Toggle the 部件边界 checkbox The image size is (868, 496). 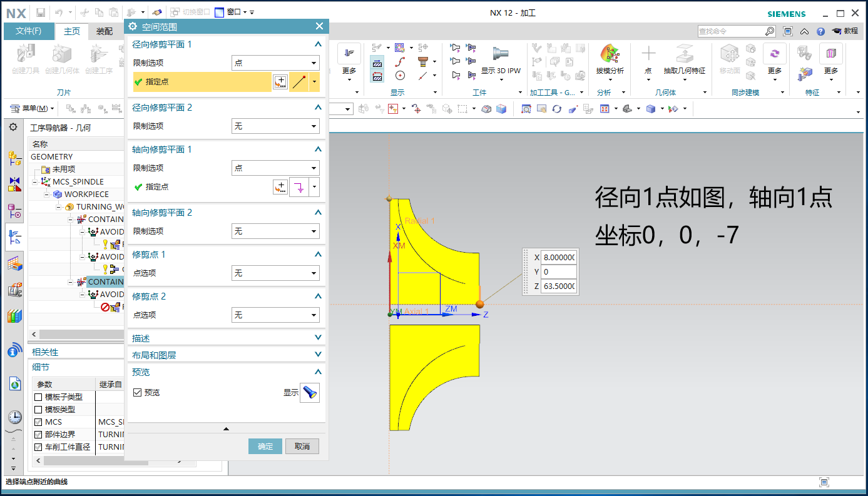(38, 435)
